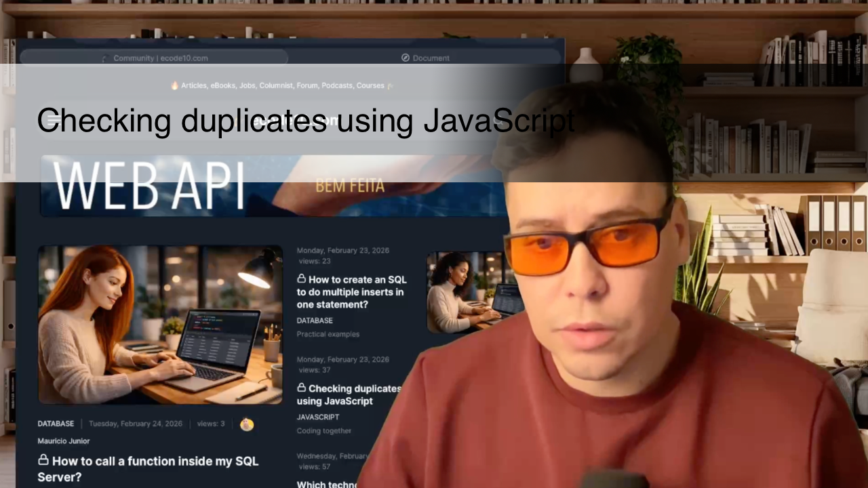This screenshot has height=488, width=868.
Task: Click the lock icon on the SQL multiple inserts article
Action: tap(301, 279)
